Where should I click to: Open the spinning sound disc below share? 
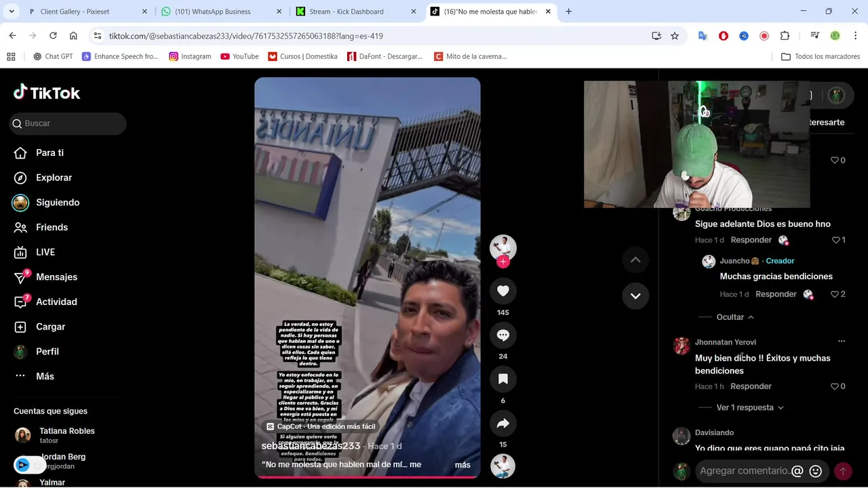502,466
